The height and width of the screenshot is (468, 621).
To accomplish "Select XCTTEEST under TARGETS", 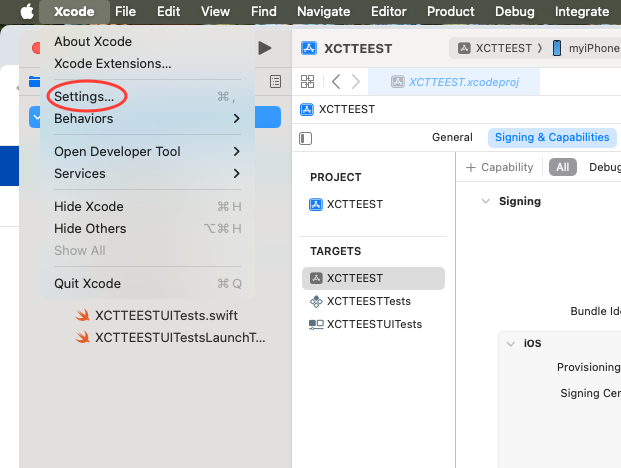I will (x=373, y=278).
